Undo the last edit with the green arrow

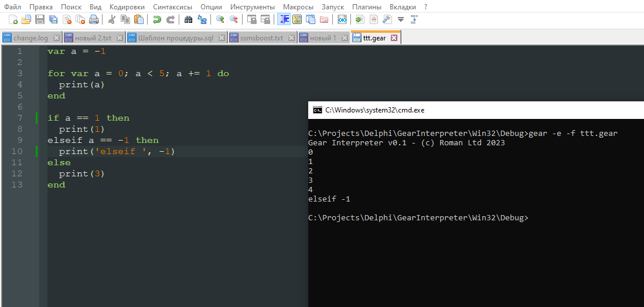156,19
